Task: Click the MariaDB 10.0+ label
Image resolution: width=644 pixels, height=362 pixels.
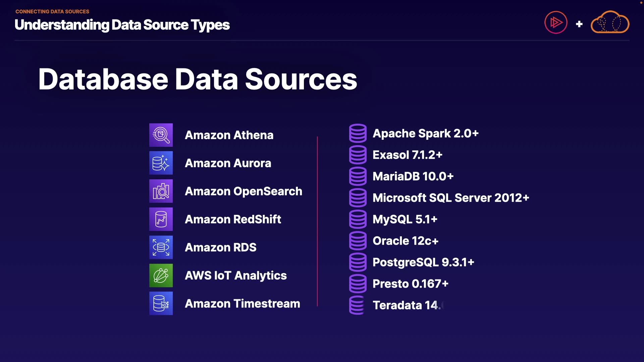Action: click(x=413, y=176)
